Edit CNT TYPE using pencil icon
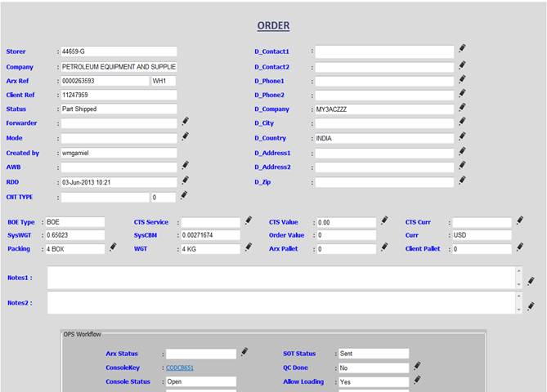Screen dimensions: 547x392 pyautogui.click(x=184, y=195)
